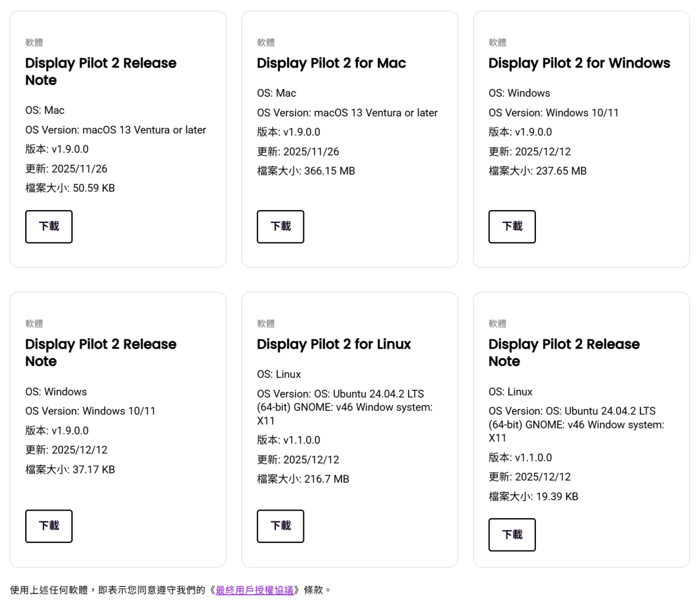
Task: Click the Release Note title in the Linux card
Action: 564,352
